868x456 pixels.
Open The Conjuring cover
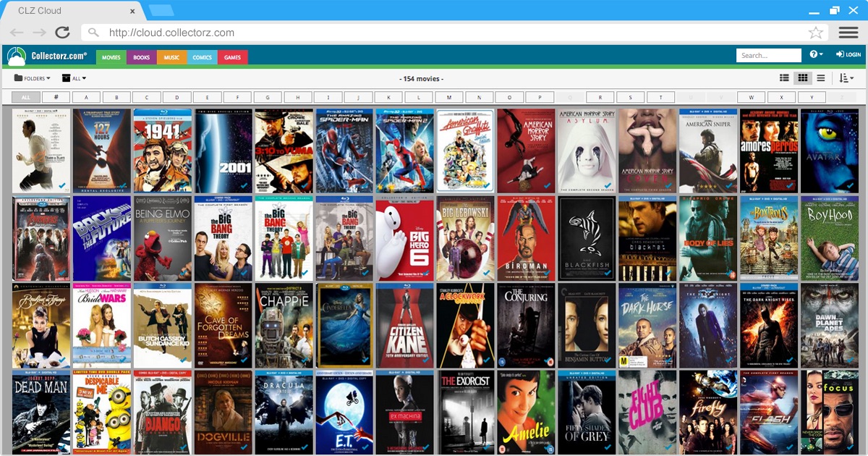(527, 325)
